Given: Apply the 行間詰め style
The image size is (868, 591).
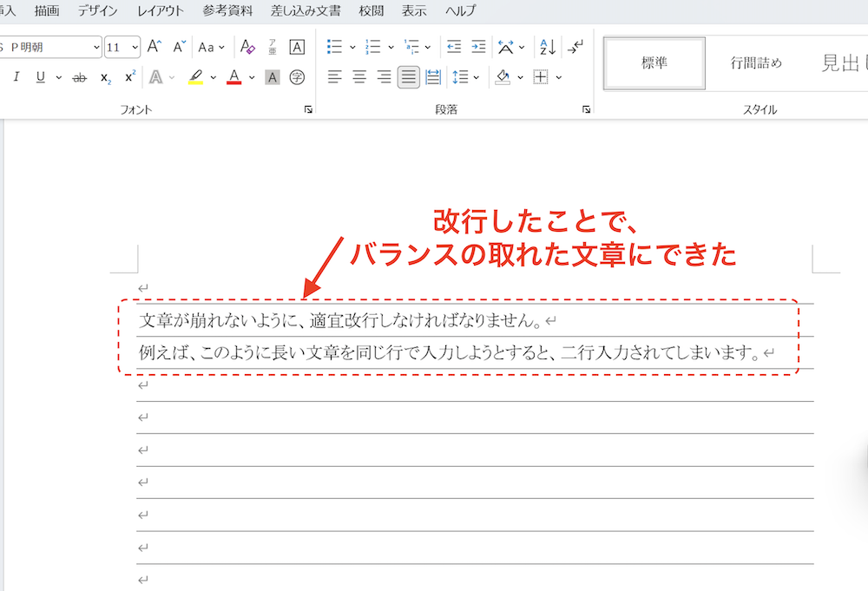Looking at the screenshot, I should coord(756,63).
